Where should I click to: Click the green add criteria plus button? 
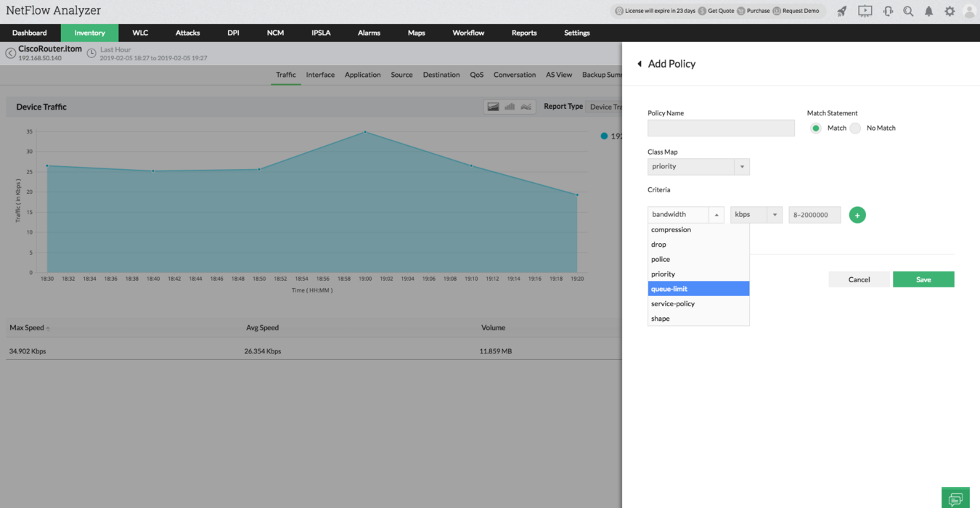click(x=857, y=215)
